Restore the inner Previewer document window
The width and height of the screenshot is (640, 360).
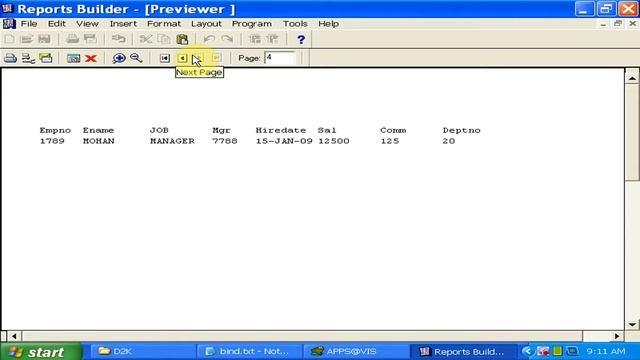(618, 24)
